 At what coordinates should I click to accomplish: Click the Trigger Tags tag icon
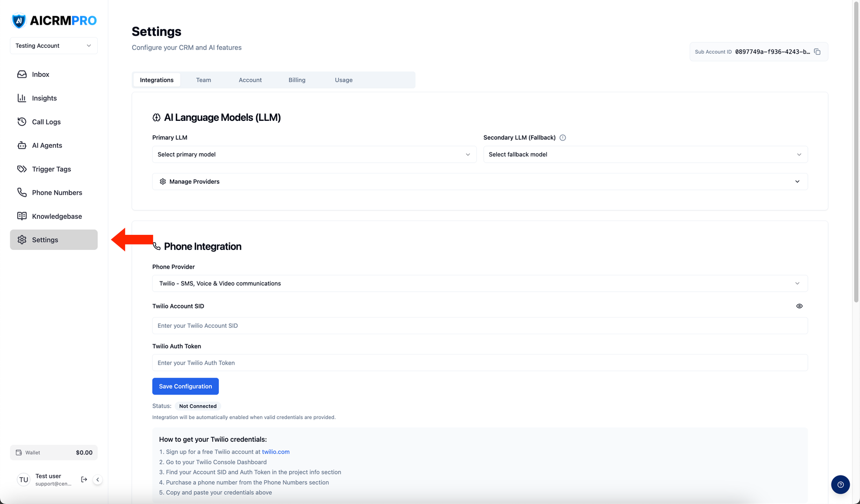pyautogui.click(x=22, y=169)
